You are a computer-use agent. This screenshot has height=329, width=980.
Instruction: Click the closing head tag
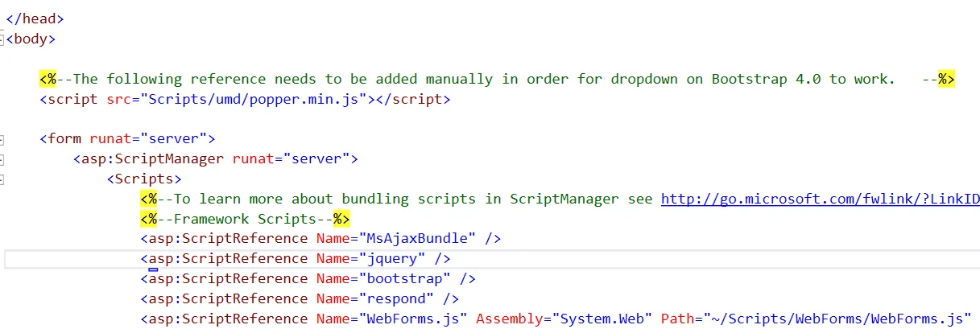(x=35, y=19)
